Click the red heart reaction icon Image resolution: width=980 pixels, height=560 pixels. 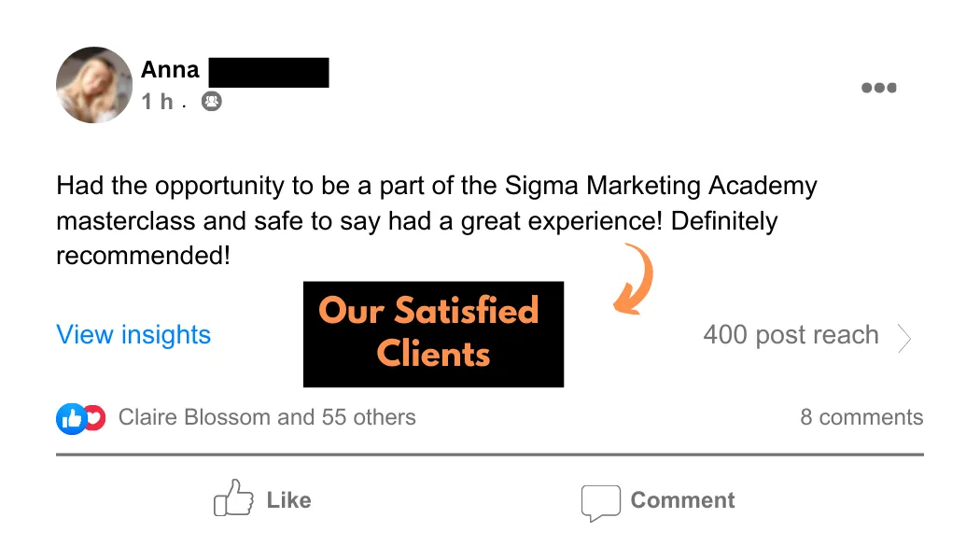point(95,418)
